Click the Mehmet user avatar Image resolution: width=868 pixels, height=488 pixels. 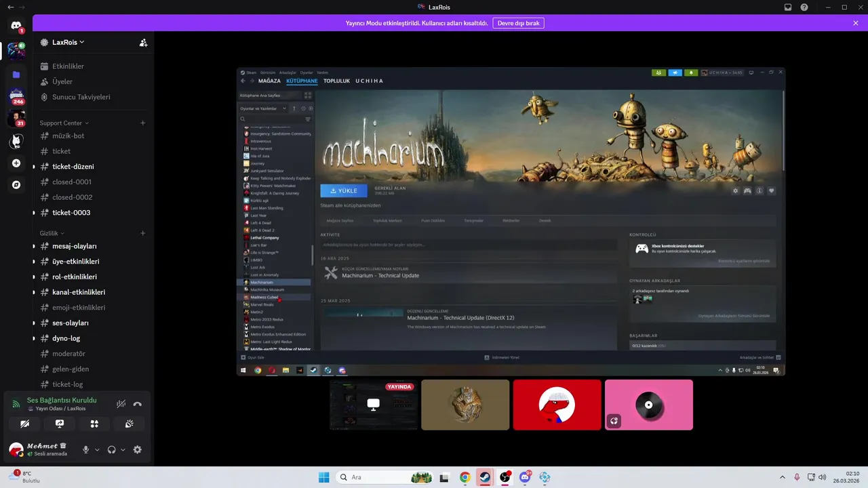[x=16, y=449]
